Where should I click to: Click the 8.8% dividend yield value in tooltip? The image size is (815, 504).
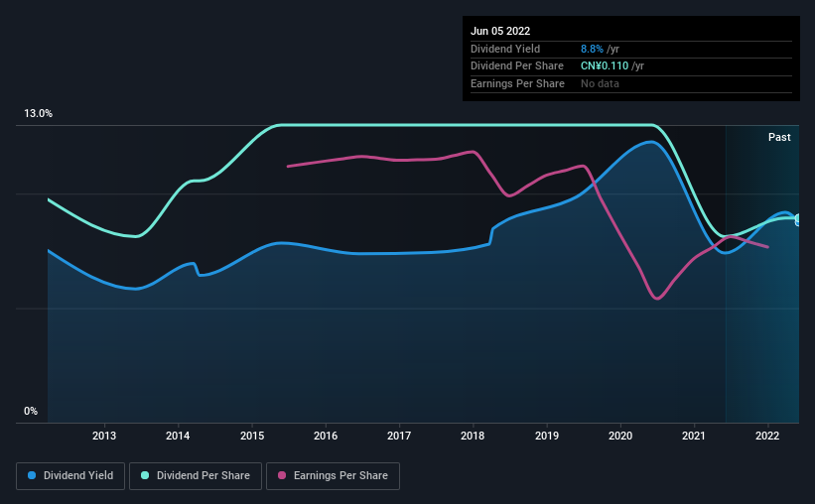592,49
